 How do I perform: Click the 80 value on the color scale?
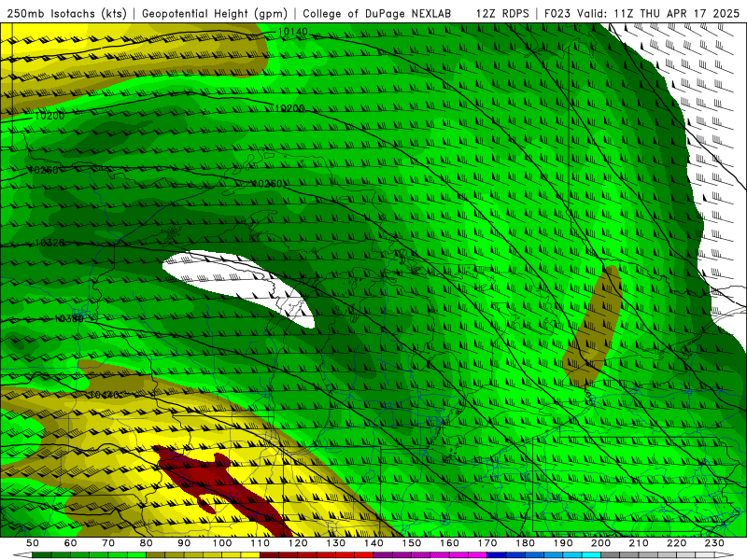tap(147, 543)
